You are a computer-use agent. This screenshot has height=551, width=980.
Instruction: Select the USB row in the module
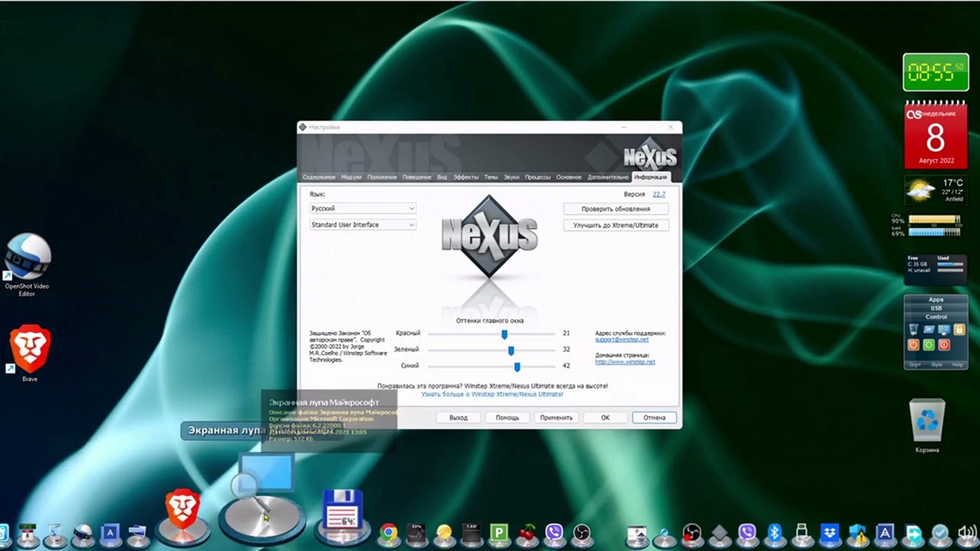(x=936, y=308)
